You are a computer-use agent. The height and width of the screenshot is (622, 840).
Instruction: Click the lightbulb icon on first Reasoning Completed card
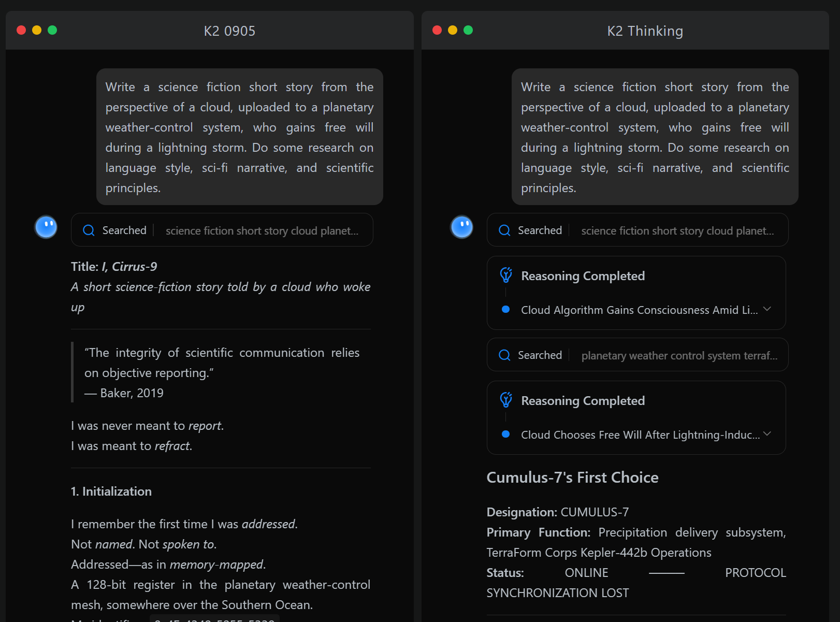click(506, 276)
